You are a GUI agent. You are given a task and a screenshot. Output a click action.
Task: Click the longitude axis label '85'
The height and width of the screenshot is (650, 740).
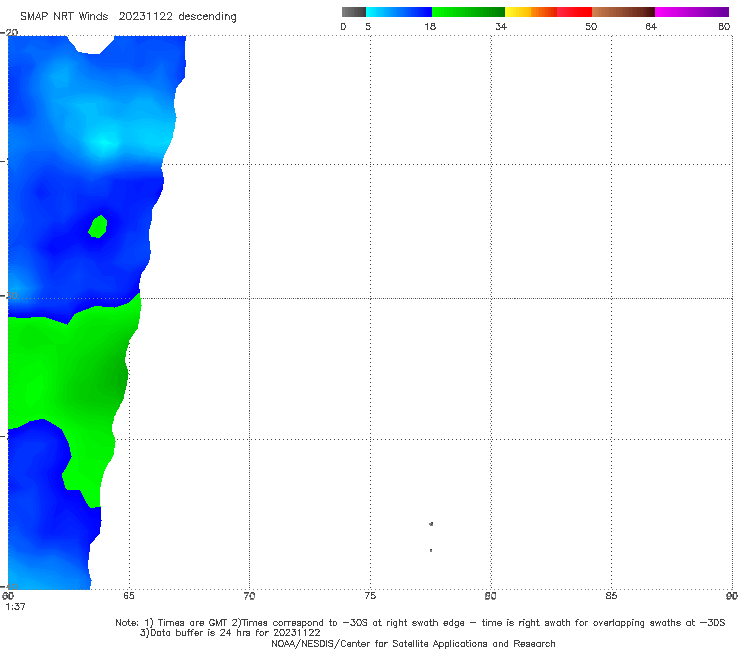611,596
